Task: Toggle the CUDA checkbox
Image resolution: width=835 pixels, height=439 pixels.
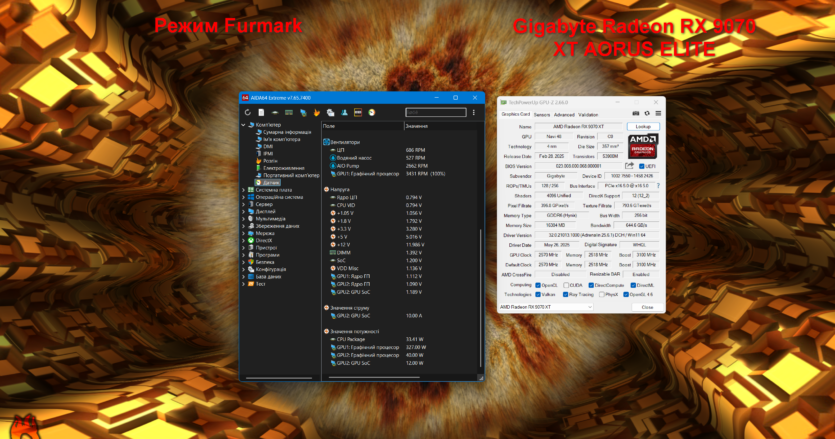Action: click(566, 286)
